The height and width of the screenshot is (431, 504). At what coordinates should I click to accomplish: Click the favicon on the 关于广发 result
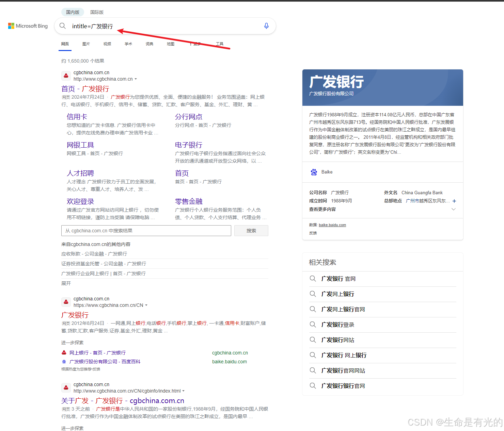pos(66,387)
